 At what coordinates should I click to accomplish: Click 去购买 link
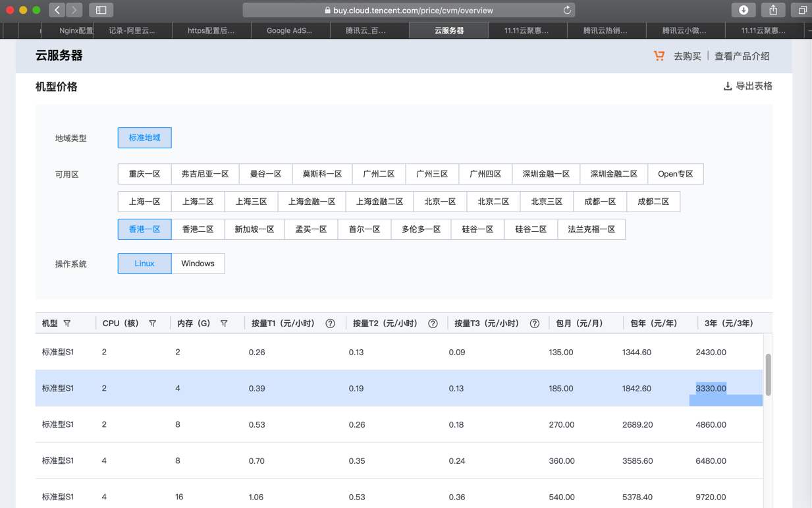coord(688,56)
